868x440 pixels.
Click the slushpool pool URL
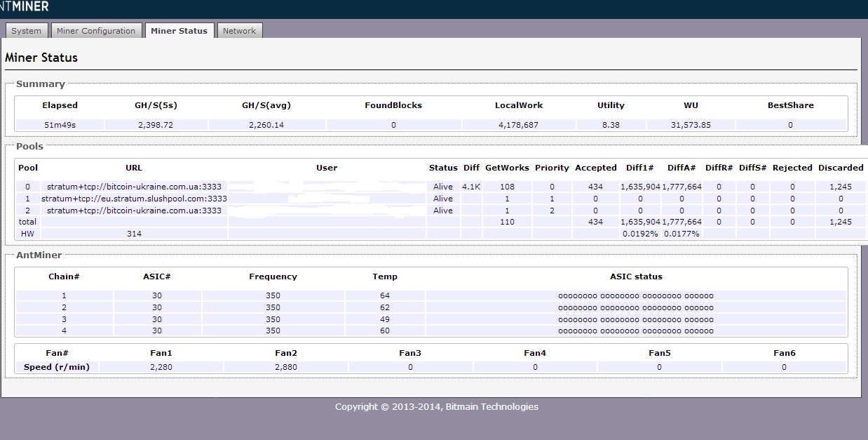134,199
